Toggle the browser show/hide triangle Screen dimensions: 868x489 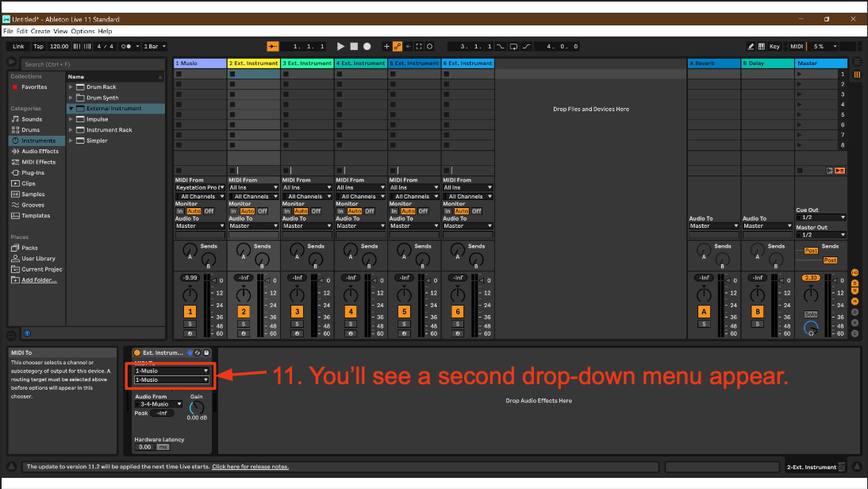pos(12,62)
